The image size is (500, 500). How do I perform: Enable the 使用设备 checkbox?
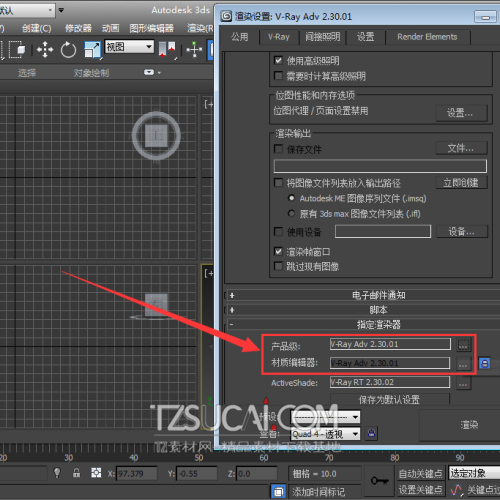click(278, 231)
